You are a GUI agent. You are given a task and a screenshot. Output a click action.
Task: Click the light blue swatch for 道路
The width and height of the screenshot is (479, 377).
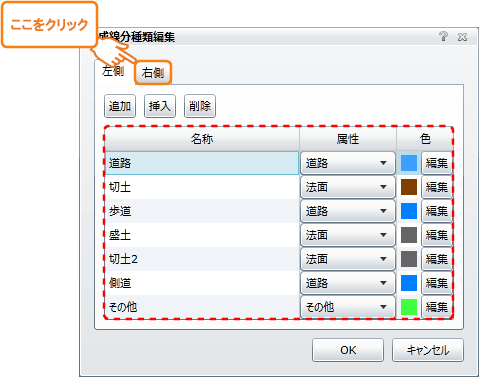point(409,163)
